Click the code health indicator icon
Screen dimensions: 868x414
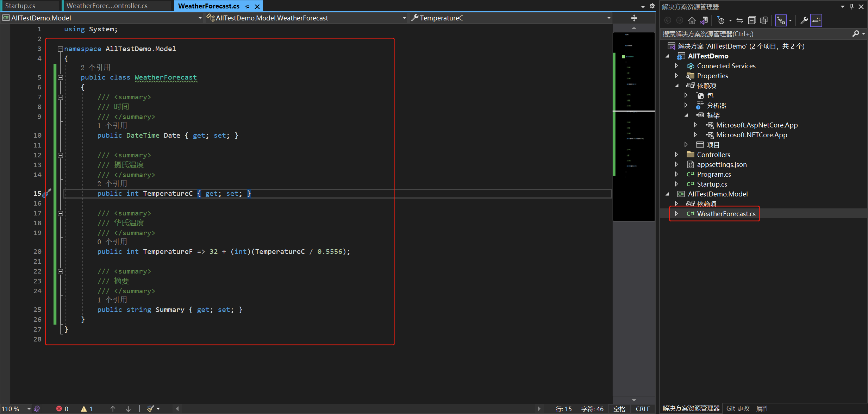[x=37, y=409]
